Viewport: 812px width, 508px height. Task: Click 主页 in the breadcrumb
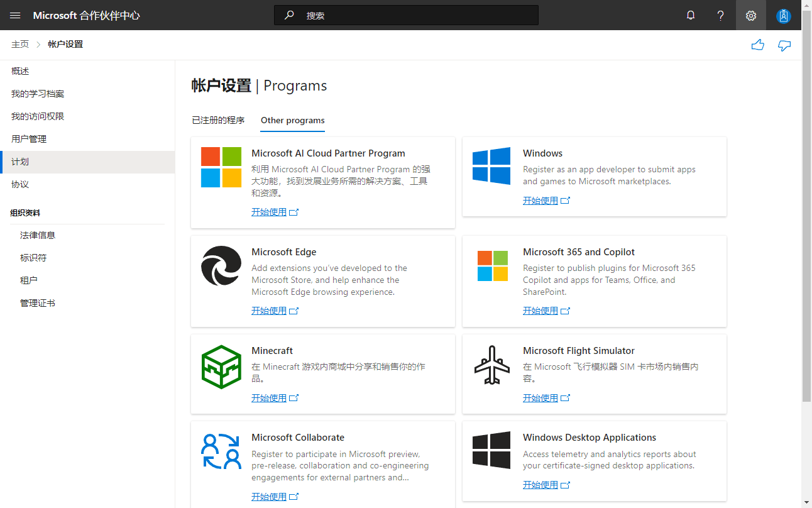20,44
